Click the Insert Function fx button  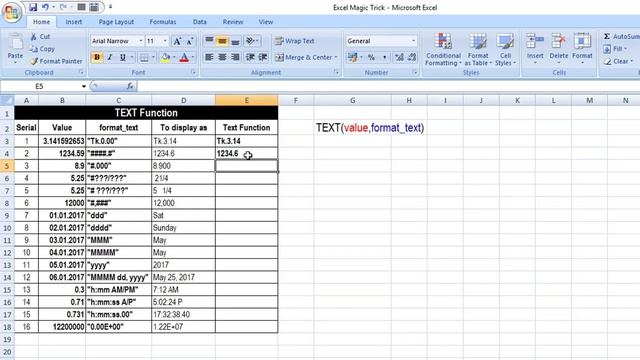click(130, 86)
